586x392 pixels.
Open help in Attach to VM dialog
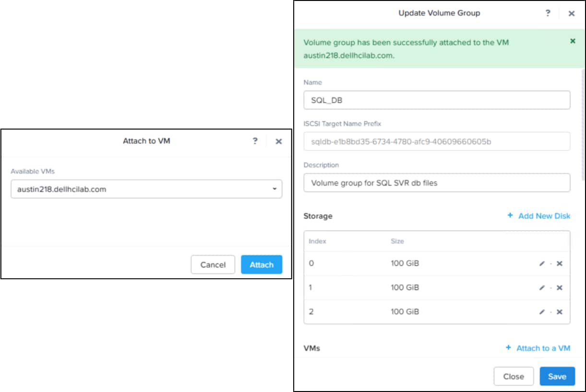(x=255, y=141)
